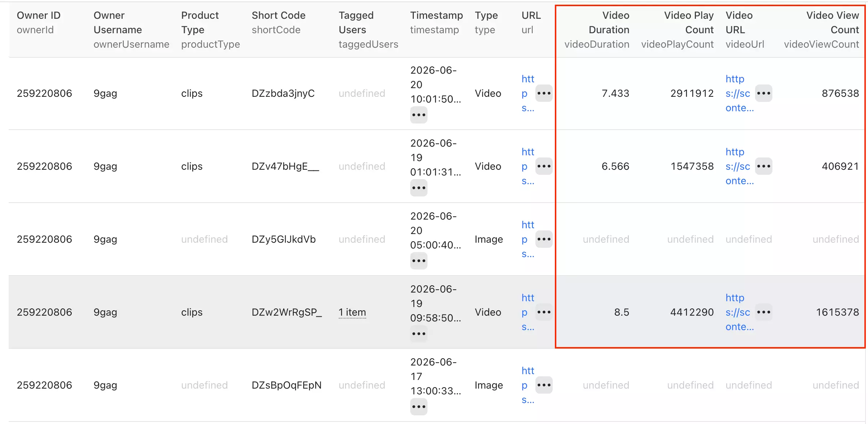
Task: Click the URL column header
Action: tap(531, 22)
